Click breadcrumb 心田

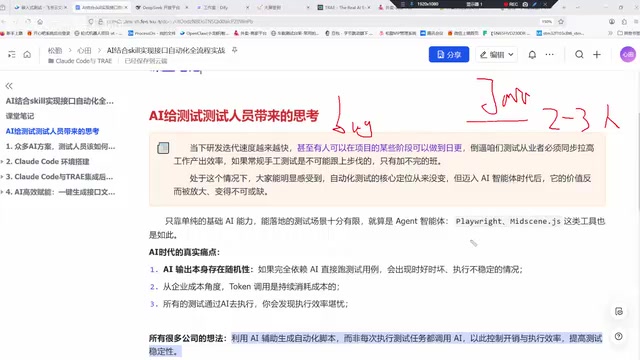coord(84,50)
